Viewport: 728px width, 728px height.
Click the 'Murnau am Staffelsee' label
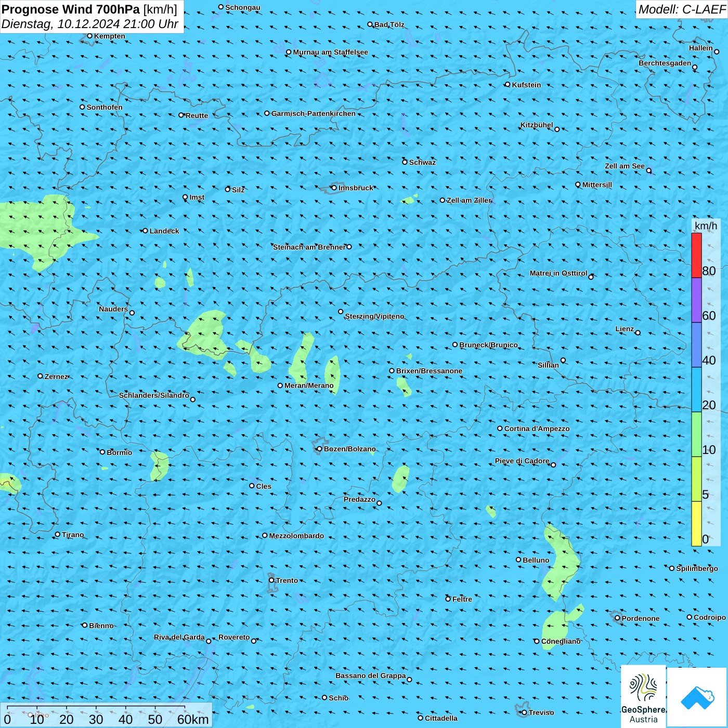point(330,52)
